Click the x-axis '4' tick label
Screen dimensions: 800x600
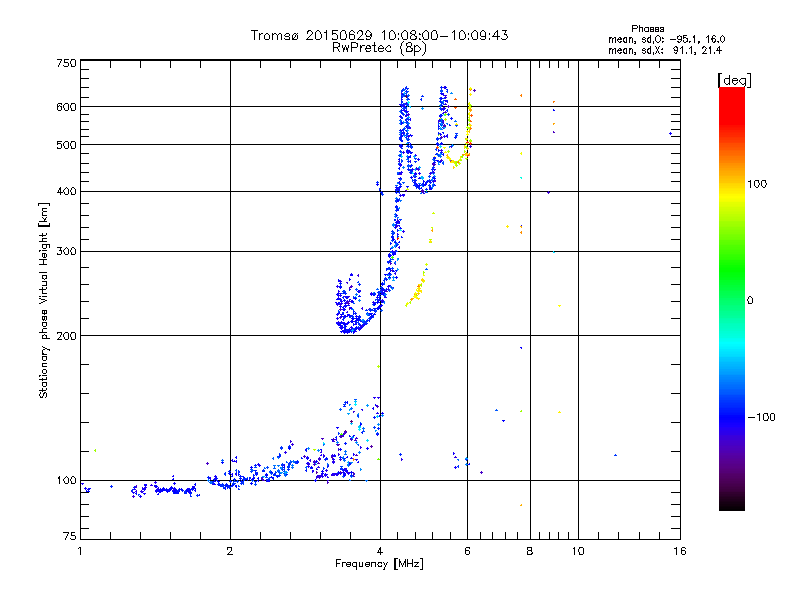380,551
